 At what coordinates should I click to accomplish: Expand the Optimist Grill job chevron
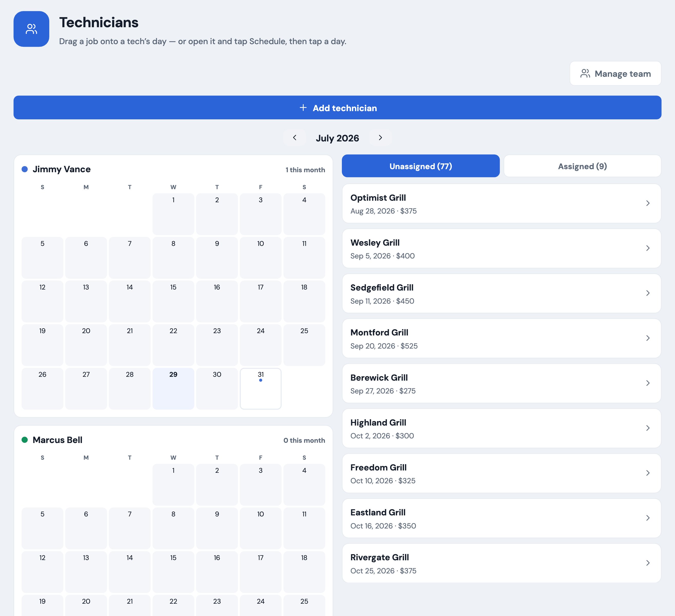[x=648, y=203]
